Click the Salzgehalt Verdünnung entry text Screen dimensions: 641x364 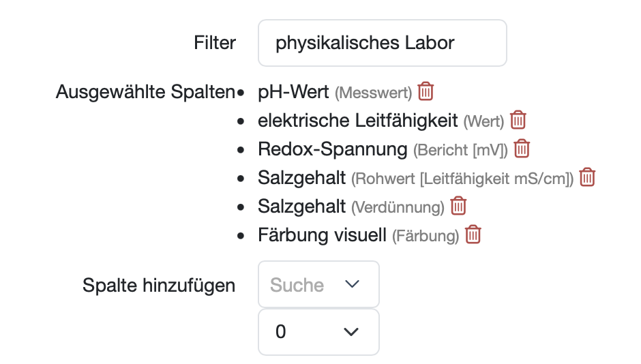(x=301, y=206)
